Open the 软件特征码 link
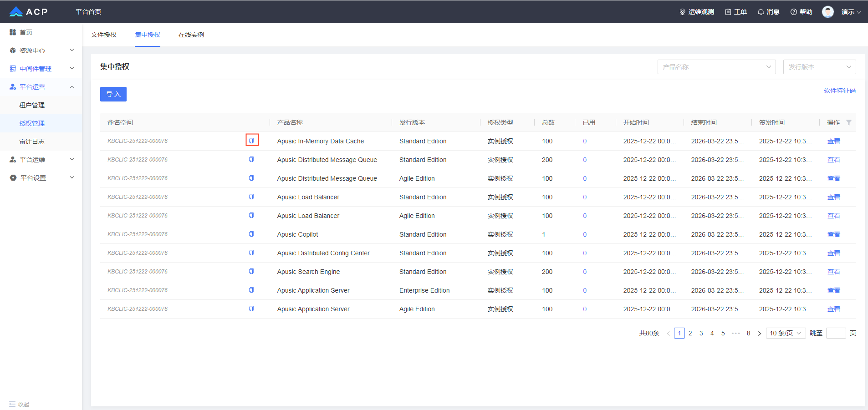The height and width of the screenshot is (410, 868). click(x=840, y=91)
